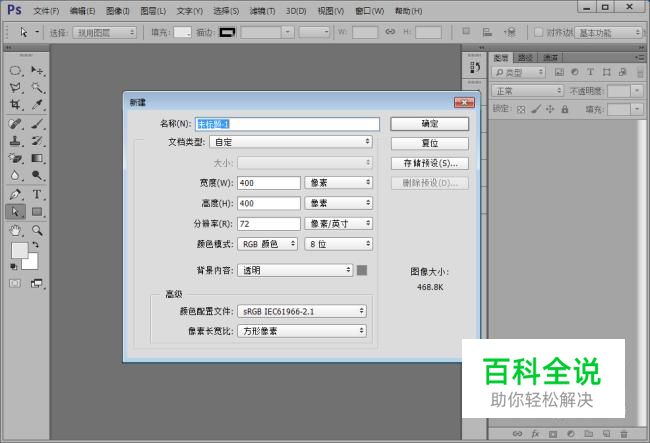The image size is (650, 443).
Task: Select the Elliptical Marquee tool
Action: (15, 70)
